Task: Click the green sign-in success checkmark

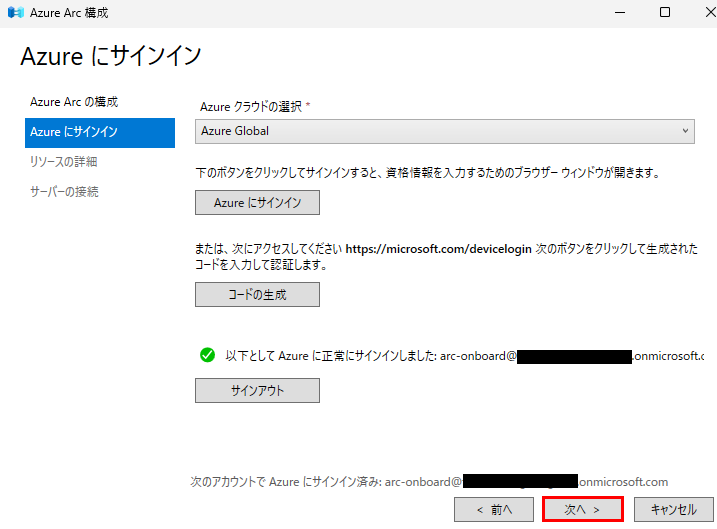Action: (208, 355)
